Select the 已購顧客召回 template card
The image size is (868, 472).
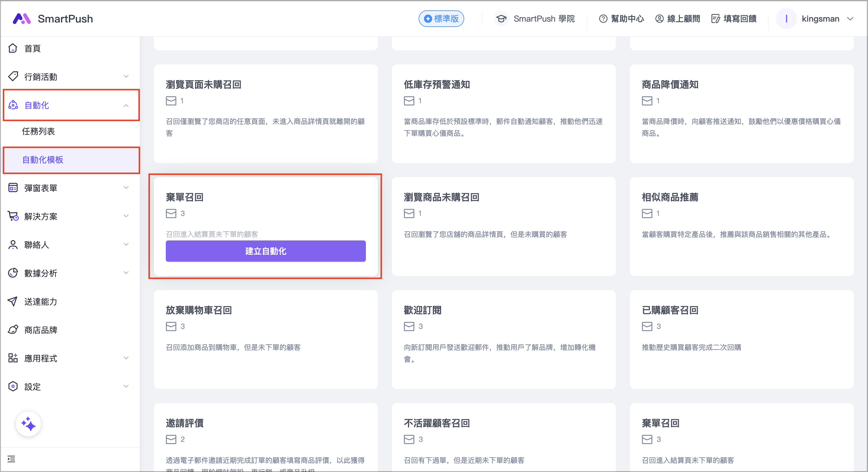click(742, 339)
